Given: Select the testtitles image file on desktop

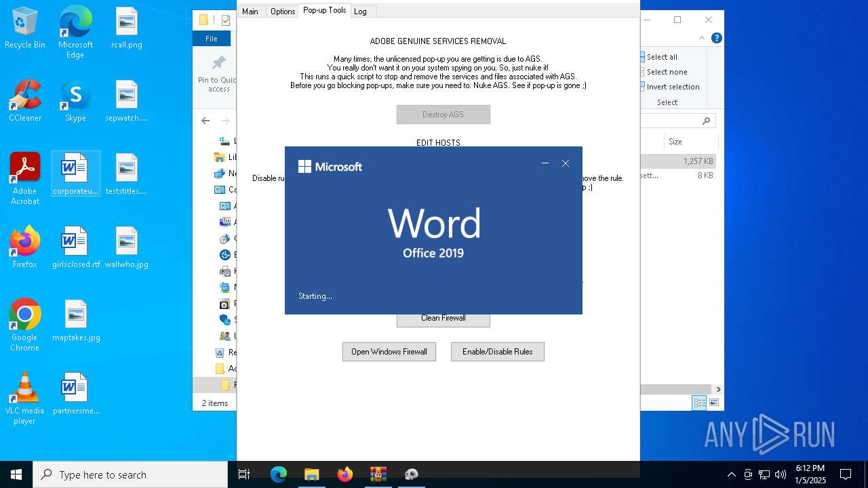Looking at the screenshot, I should pos(127,174).
